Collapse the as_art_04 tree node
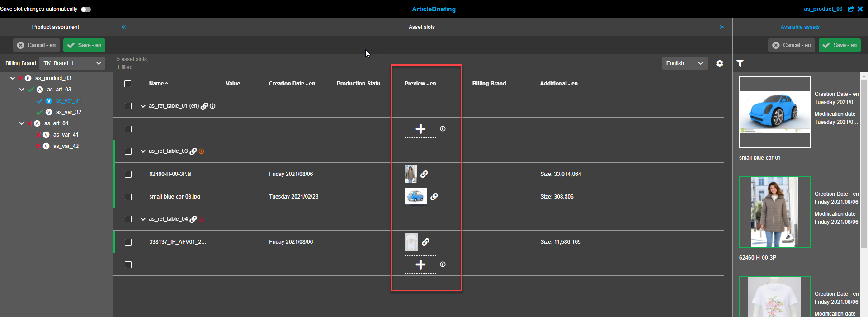The height and width of the screenshot is (317, 868). [x=22, y=123]
